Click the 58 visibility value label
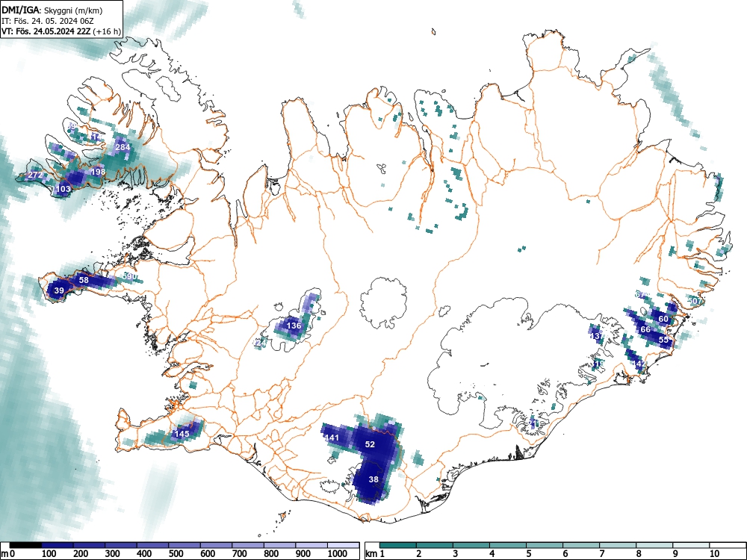747x560 pixels. (84, 280)
